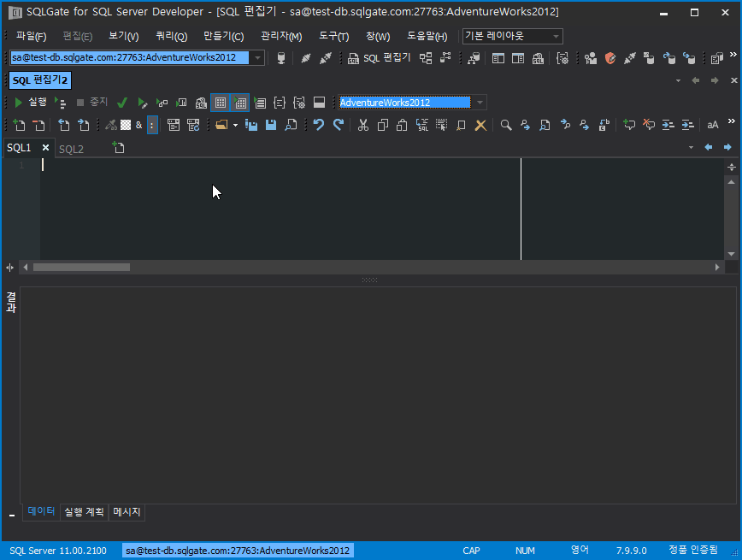Click the horizontal scrollbar thumb in the editor
The height and width of the screenshot is (560, 742).
point(81,268)
